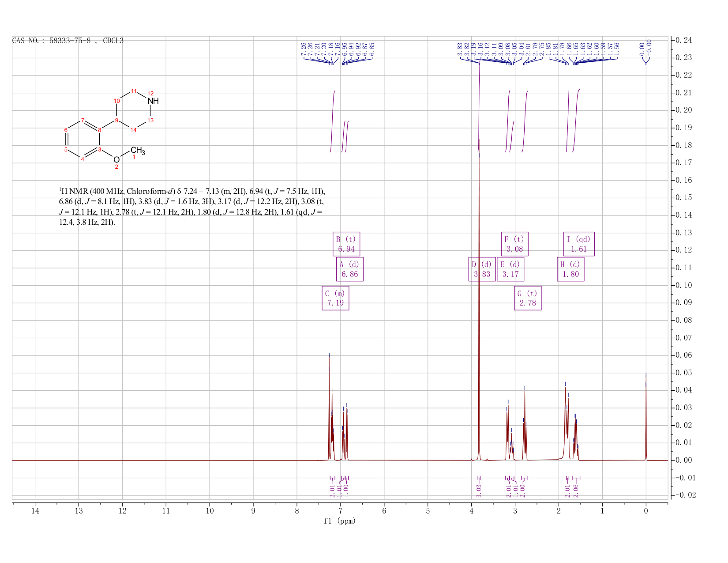Click the oxygen atom O in structure
Image resolution: width=728 pixels, height=563 pixels.
[x=116, y=159]
